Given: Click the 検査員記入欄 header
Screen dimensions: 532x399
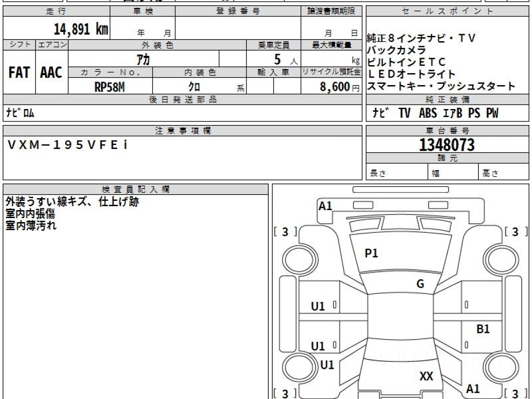Looking at the screenshot, I should pos(136,189).
